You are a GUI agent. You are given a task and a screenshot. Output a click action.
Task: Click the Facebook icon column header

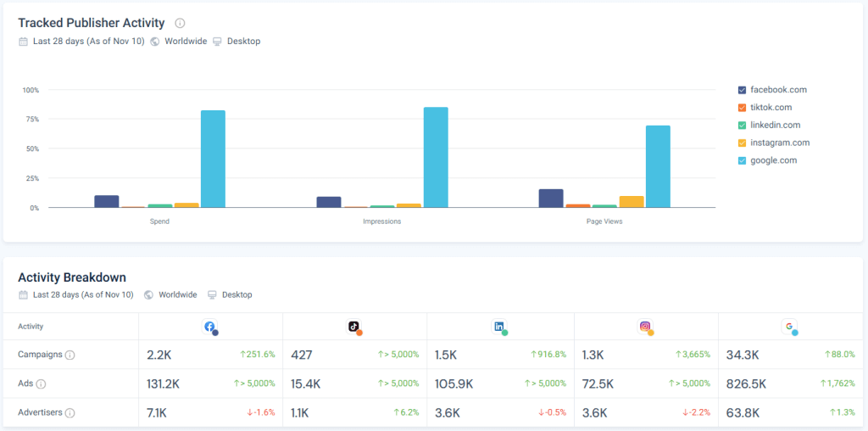pyautogui.click(x=210, y=327)
